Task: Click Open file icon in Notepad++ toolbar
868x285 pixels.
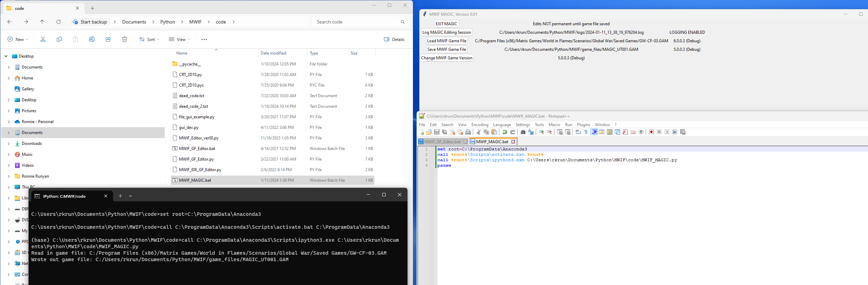Action: (429, 132)
